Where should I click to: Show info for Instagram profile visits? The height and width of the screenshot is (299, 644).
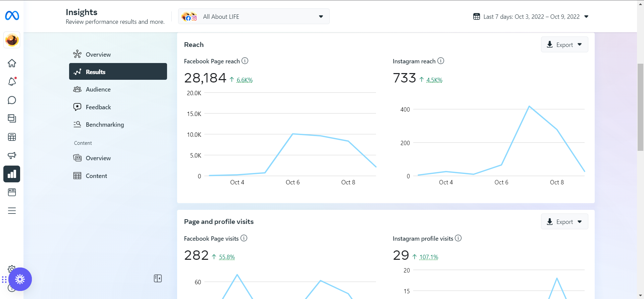coord(458,238)
